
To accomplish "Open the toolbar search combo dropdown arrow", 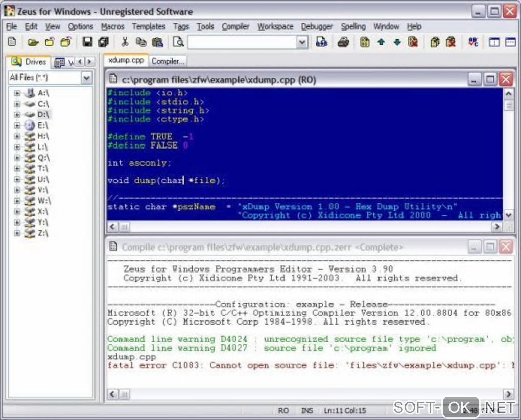I will (302, 42).
